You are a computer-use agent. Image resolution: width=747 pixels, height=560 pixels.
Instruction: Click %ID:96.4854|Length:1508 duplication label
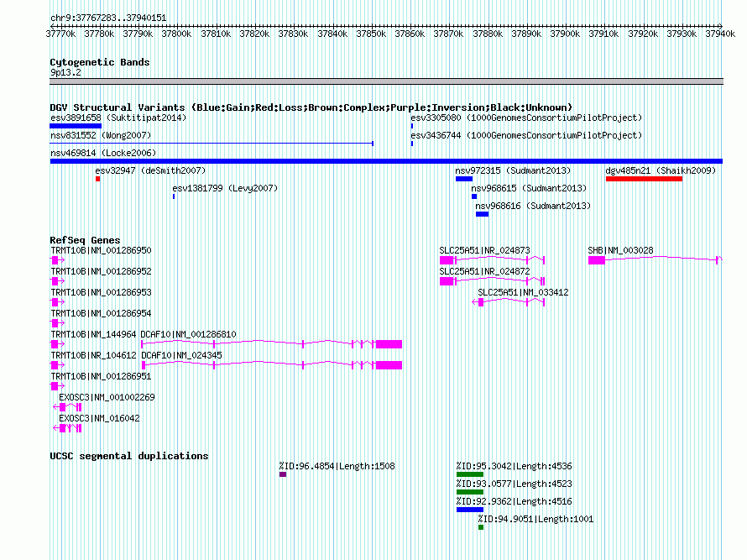pyautogui.click(x=337, y=466)
